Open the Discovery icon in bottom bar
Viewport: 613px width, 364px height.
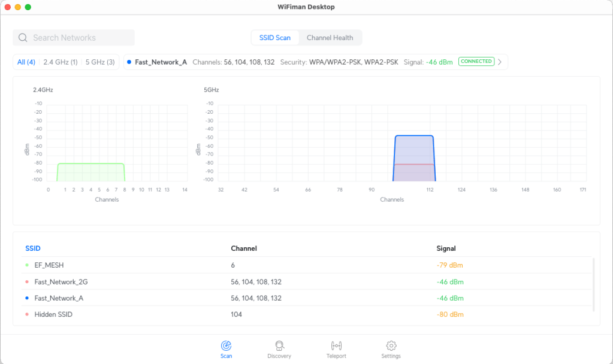[279, 346]
